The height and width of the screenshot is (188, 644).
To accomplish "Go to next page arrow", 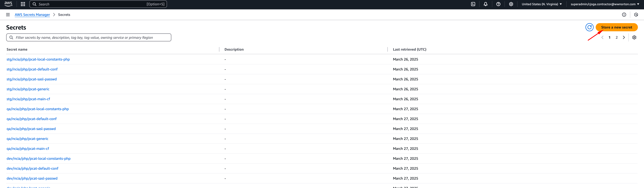I will [x=624, y=37].
